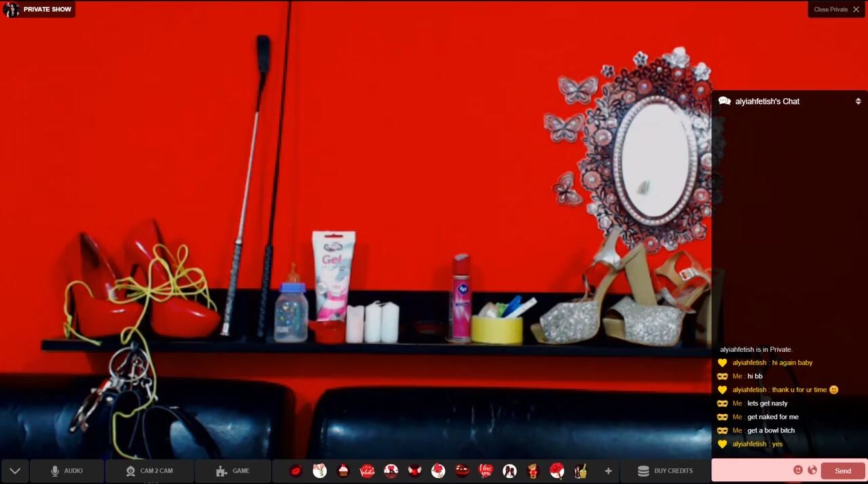Send the cupcake gift icon
Viewport: 868px width, 484px height.
(343, 471)
